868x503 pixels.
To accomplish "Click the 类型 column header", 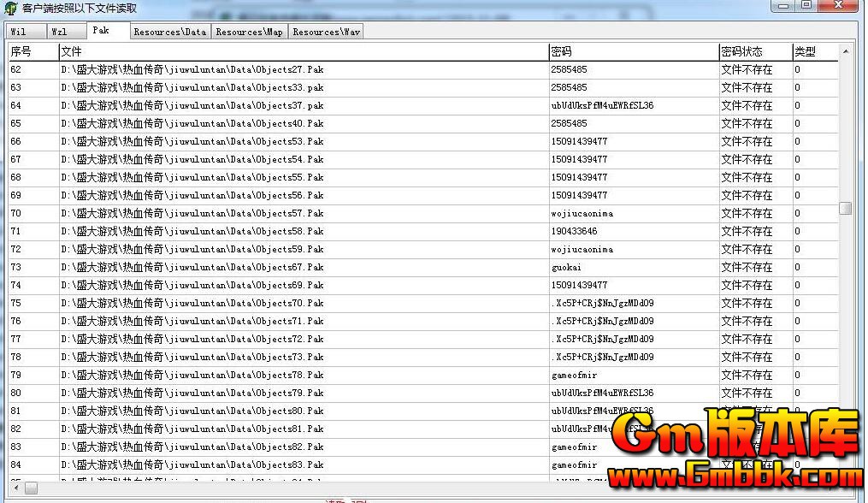I will (812, 52).
